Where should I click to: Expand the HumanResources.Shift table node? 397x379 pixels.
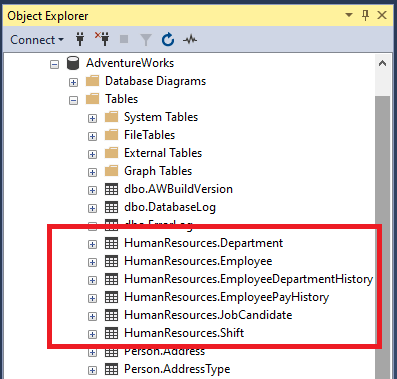coord(92,334)
